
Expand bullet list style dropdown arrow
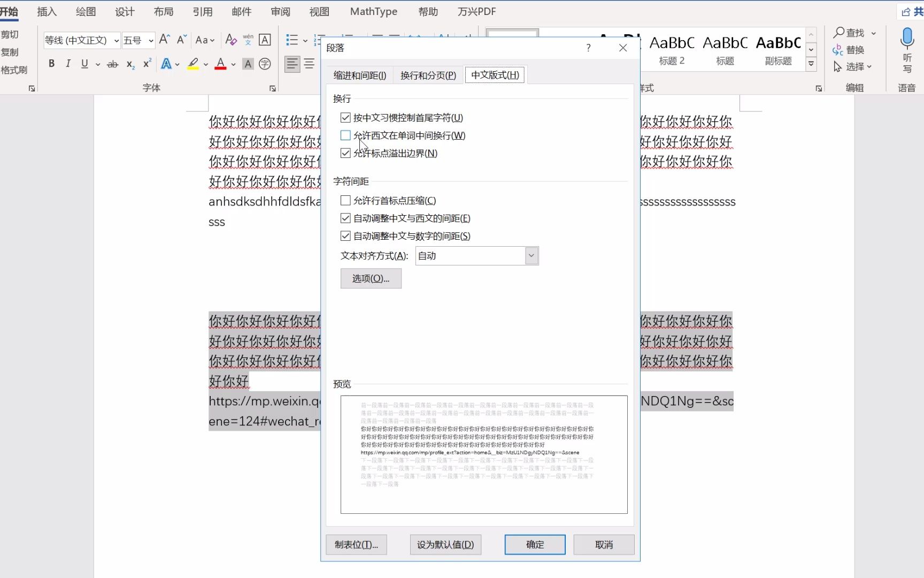(x=305, y=40)
